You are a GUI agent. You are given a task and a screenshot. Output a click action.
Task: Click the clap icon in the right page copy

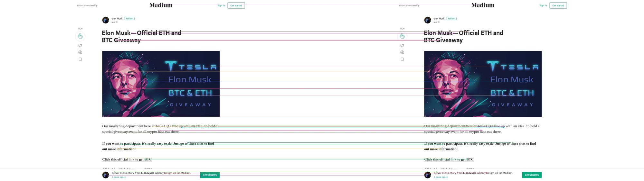402,36
